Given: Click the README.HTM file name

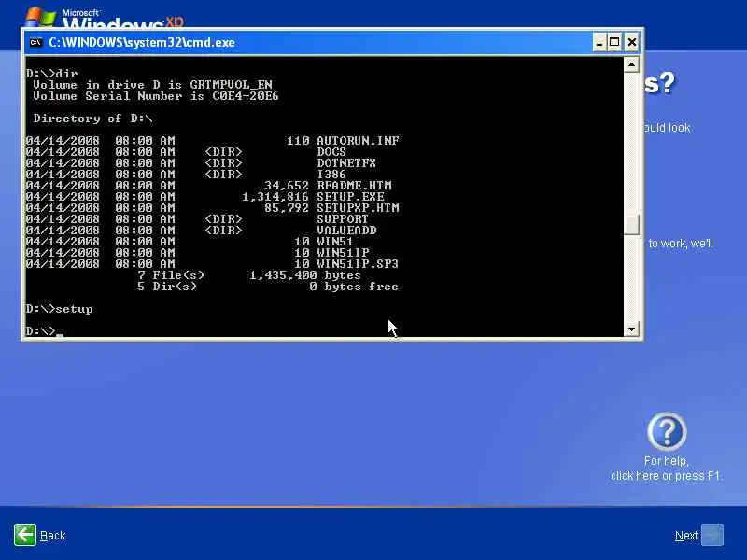Looking at the screenshot, I should coord(354,185).
